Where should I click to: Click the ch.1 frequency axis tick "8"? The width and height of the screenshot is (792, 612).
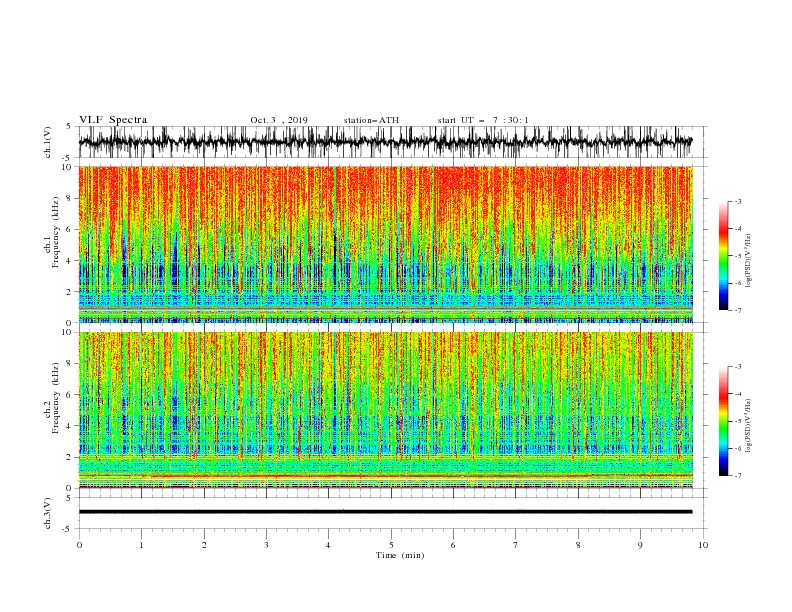(70, 198)
